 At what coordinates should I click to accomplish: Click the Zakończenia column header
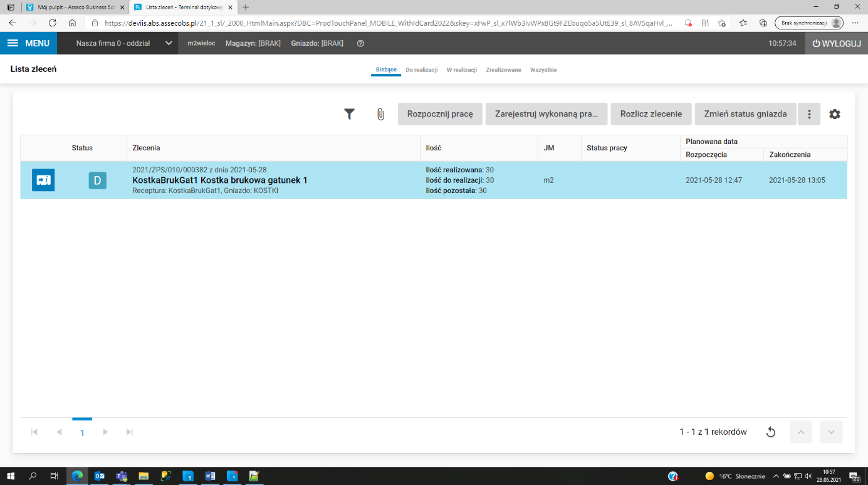pos(805,154)
